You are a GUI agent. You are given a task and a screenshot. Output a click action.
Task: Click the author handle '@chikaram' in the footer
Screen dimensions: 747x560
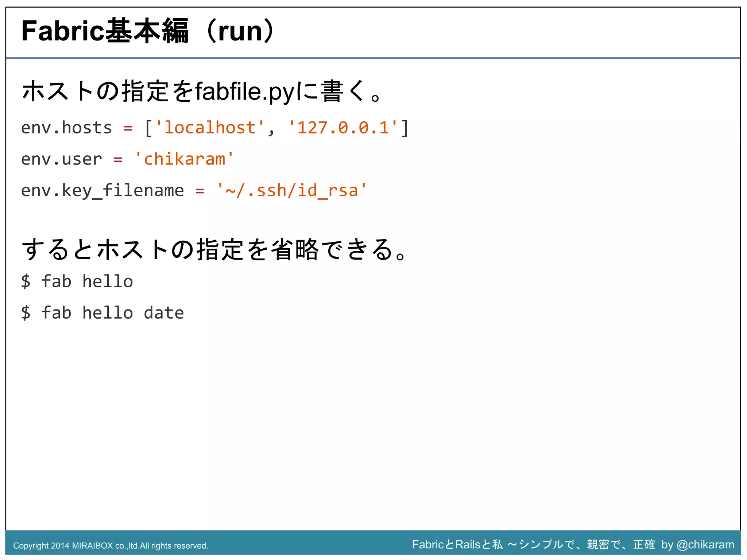(705, 545)
